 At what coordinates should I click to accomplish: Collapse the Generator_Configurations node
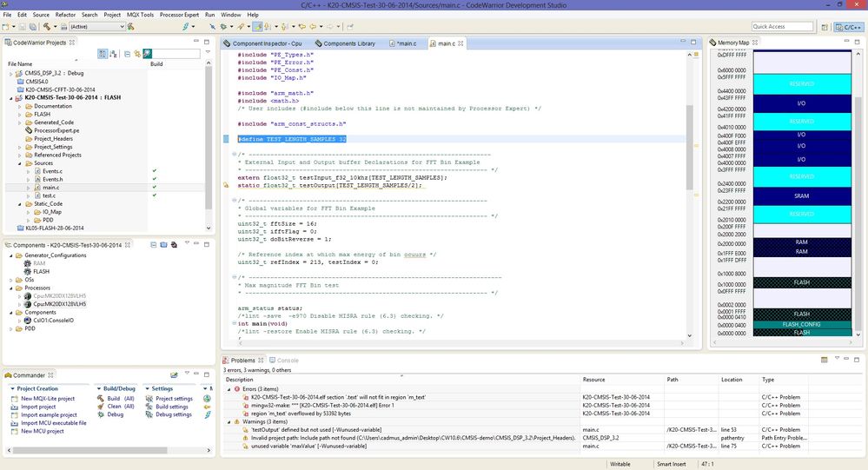coord(10,255)
